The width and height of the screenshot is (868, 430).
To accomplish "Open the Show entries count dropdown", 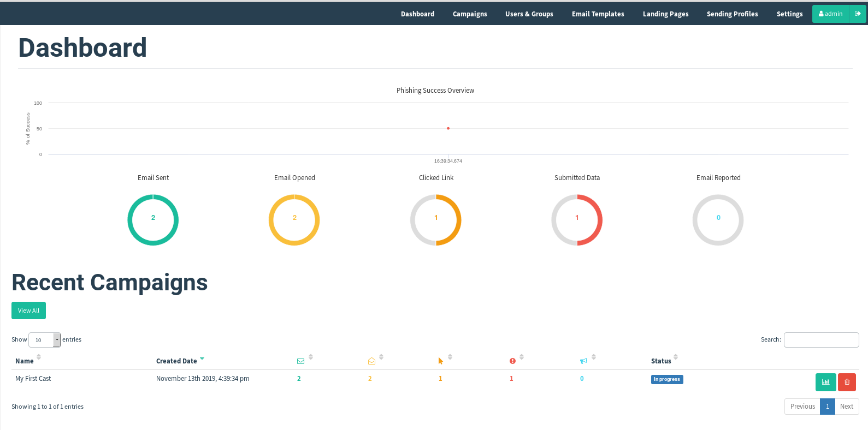I will click(x=44, y=340).
